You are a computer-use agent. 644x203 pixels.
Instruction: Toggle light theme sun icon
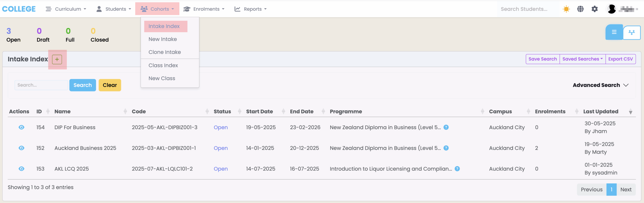coord(566,9)
